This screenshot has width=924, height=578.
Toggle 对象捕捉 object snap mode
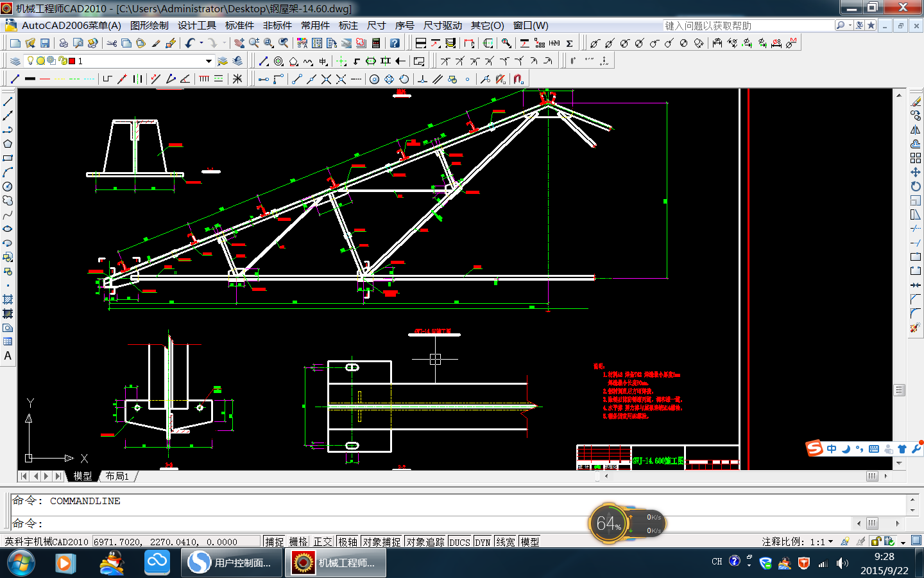(x=382, y=542)
